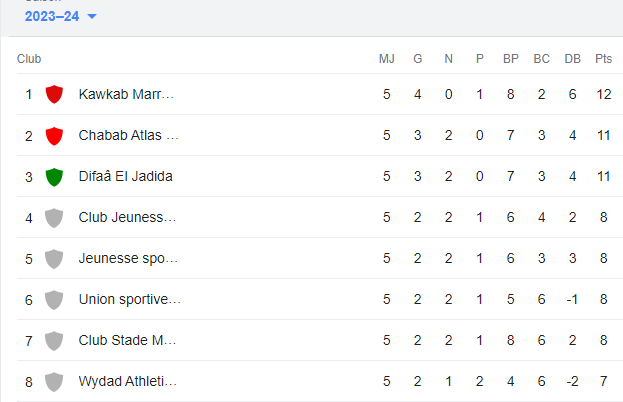
Task: Click Kawkab Marrakech 12 points value
Action: [x=603, y=94]
